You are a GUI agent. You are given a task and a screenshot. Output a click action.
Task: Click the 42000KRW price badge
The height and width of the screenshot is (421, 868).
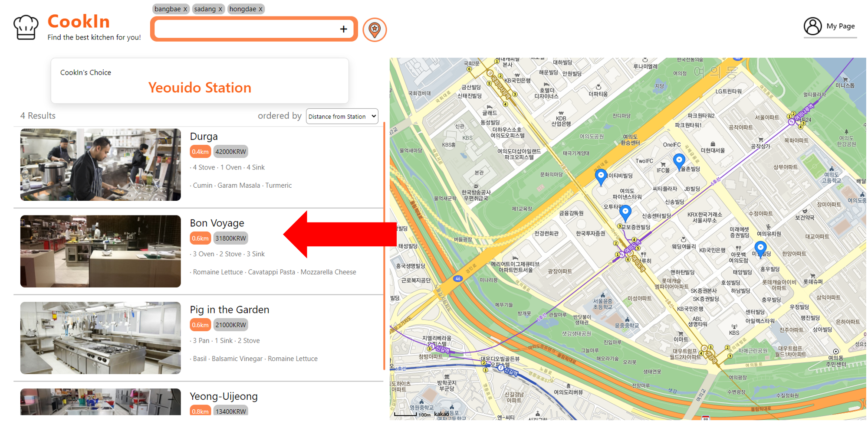tap(230, 151)
